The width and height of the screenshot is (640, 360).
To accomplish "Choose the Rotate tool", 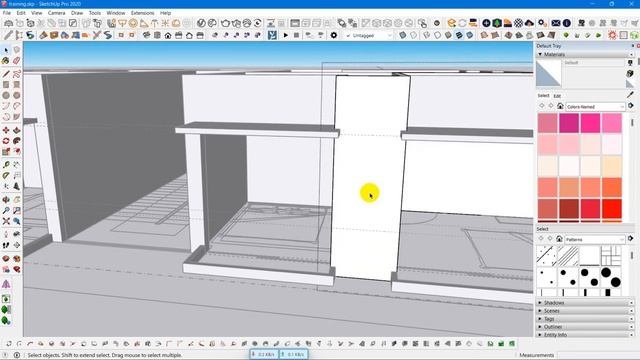I will pos(6,141).
